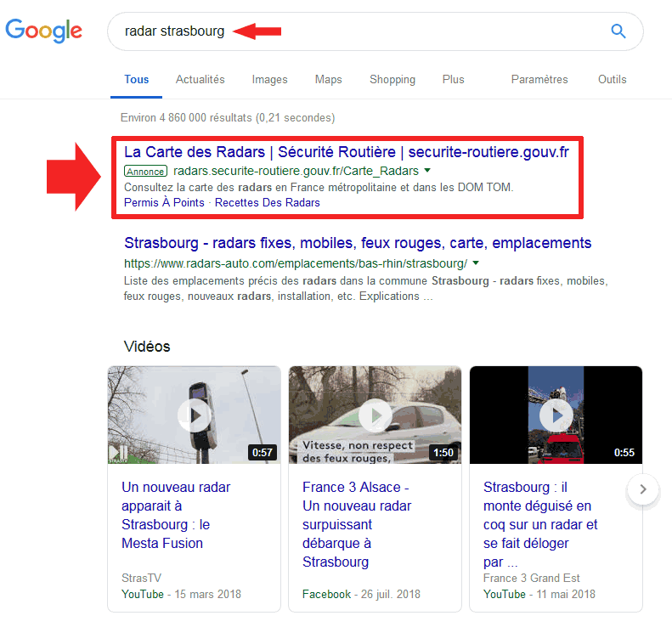This screenshot has height=627, width=672.
Task: Click the results count text 'Environ 4 860 000 résultats'
Action: click(x=186, y=117)
